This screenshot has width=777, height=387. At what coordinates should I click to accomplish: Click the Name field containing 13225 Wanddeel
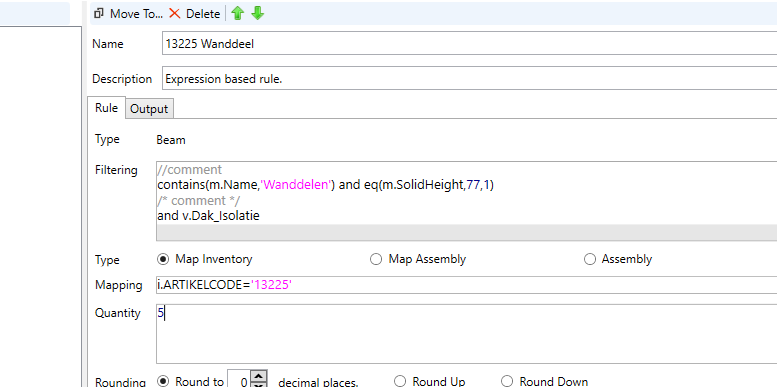[x=469, y=44]
